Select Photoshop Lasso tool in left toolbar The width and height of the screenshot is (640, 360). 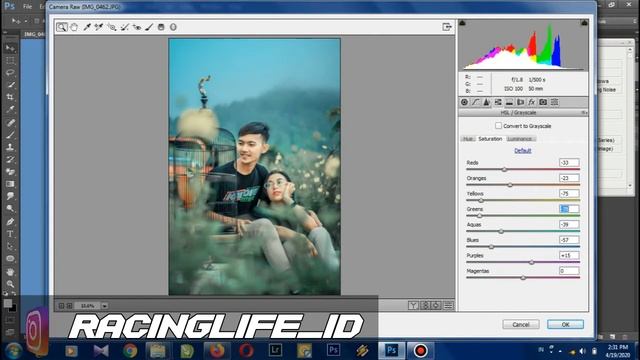(10, 73)
